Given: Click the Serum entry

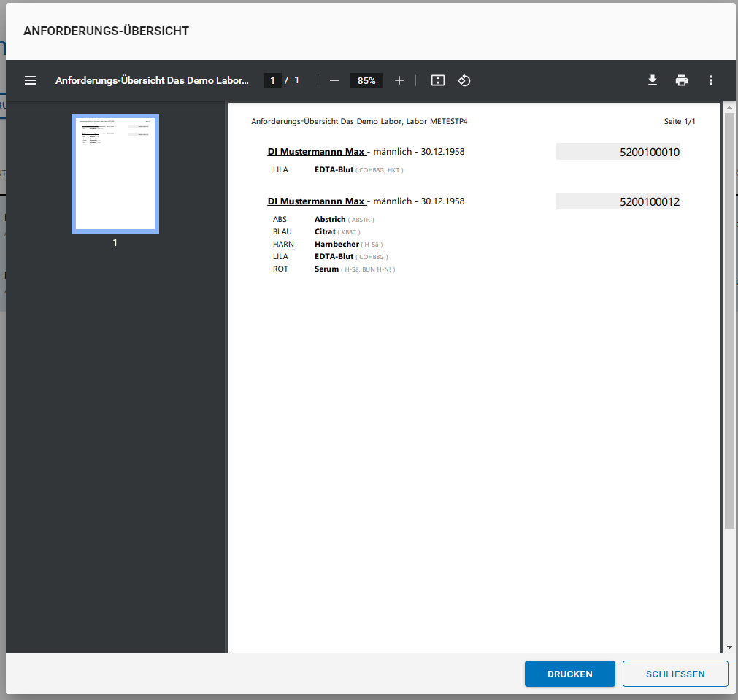Looking at the screenshot, I should tap(326, 269).
